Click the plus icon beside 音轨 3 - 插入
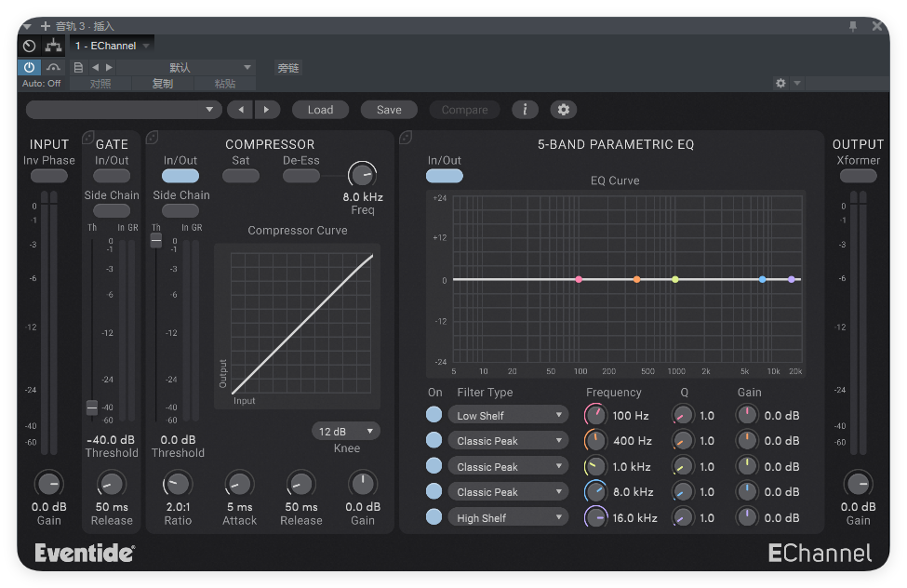Viewport: 907px width, 588px height. click(46, 26)
